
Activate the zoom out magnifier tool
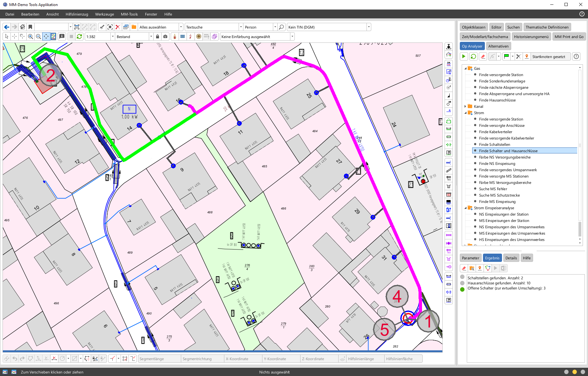click(x=38, y=36)
